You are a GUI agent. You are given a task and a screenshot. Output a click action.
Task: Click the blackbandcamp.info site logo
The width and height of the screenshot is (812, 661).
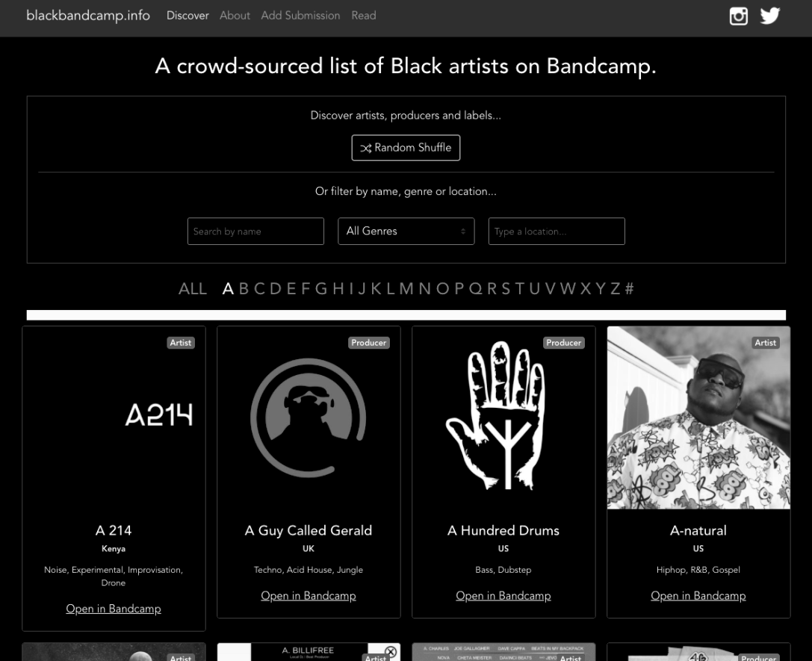(88, 16)
